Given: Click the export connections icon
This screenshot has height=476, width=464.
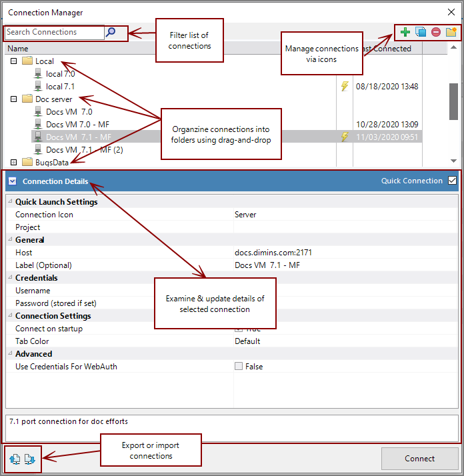Looking at the screenshot, I should [15, 459].
